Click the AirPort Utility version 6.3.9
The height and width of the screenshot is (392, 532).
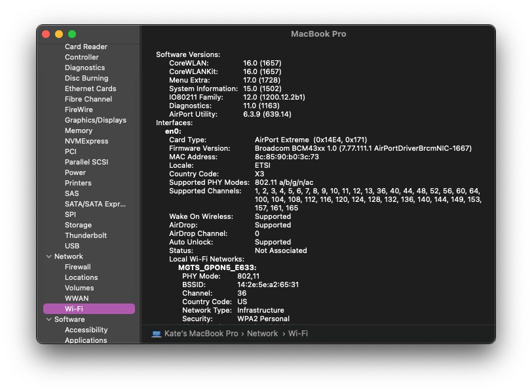(267, 114)
